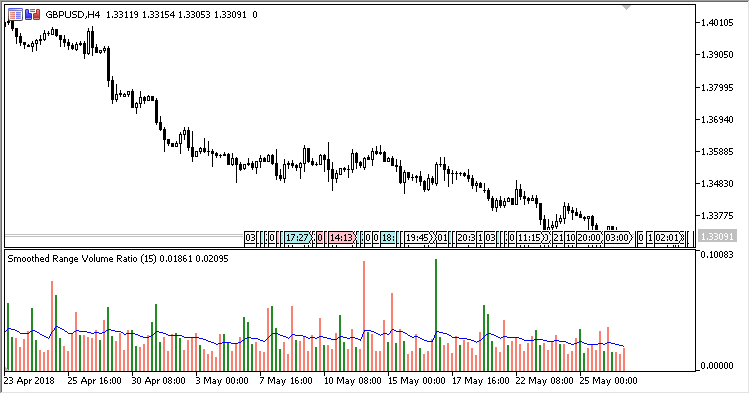The image size is (750, 394).
Task: Click the 25 May 00:00 time label
Action: pyautogui.click(x=609, y=381)
